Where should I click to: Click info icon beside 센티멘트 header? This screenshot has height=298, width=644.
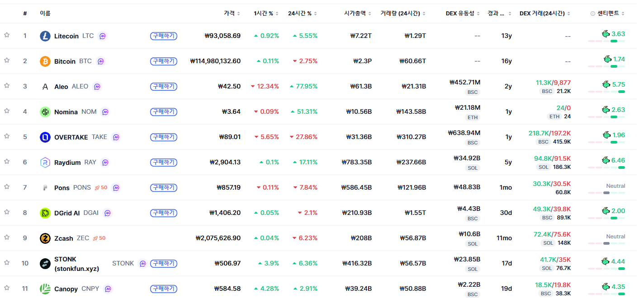click(593, 14)
